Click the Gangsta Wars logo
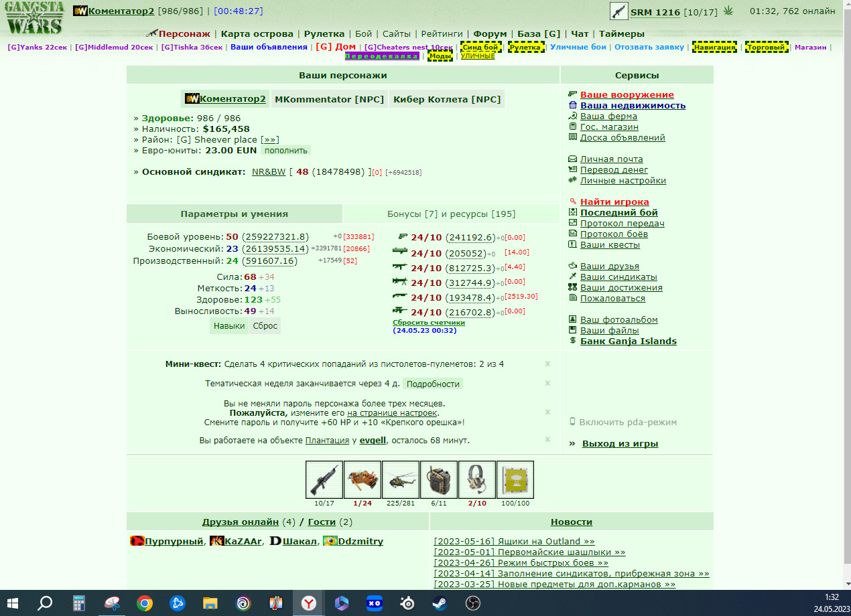Viewport: 851px width, 616px height. pos(35,18)
